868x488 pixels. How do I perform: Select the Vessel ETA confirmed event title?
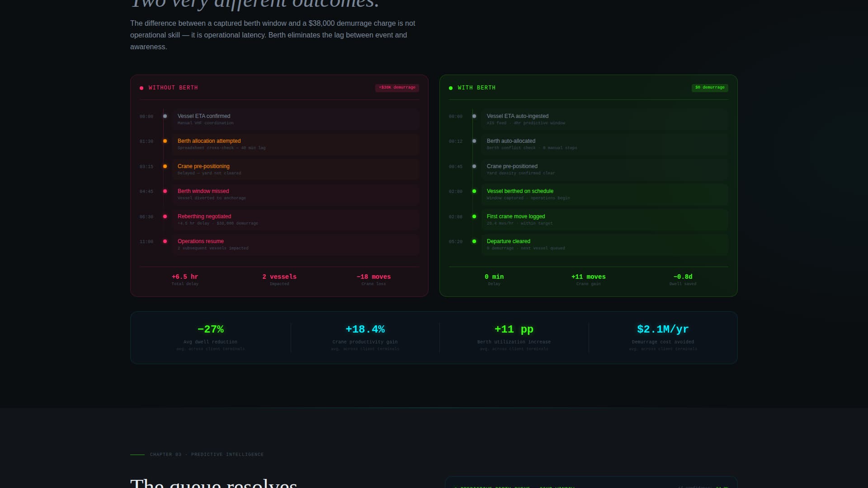pos(204,116)
